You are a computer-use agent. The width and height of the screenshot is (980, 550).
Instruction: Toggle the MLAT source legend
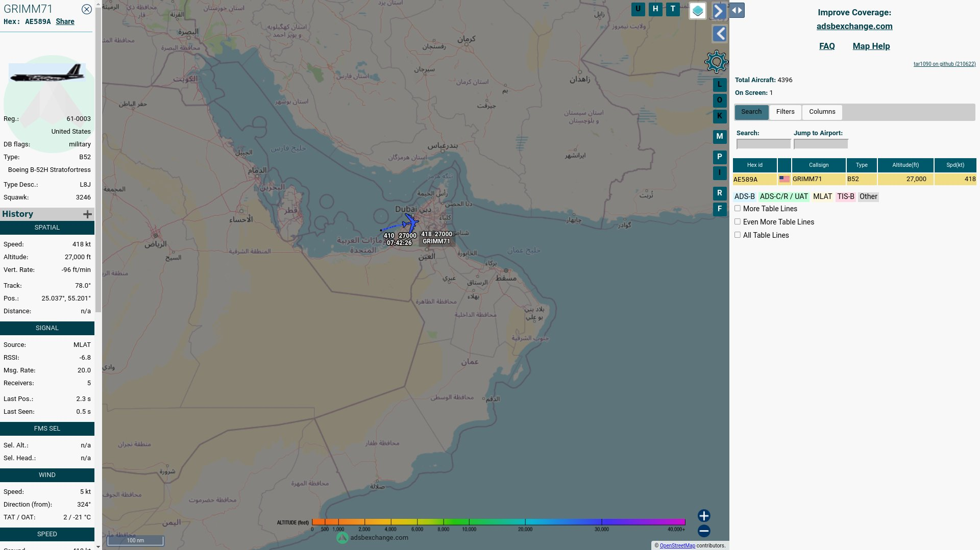coord(822,197)
